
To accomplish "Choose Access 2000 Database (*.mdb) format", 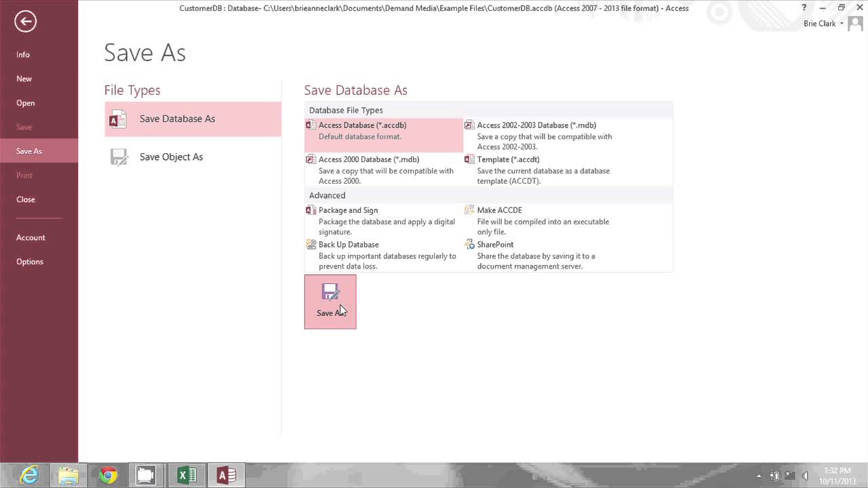I will tap(384, 169).
